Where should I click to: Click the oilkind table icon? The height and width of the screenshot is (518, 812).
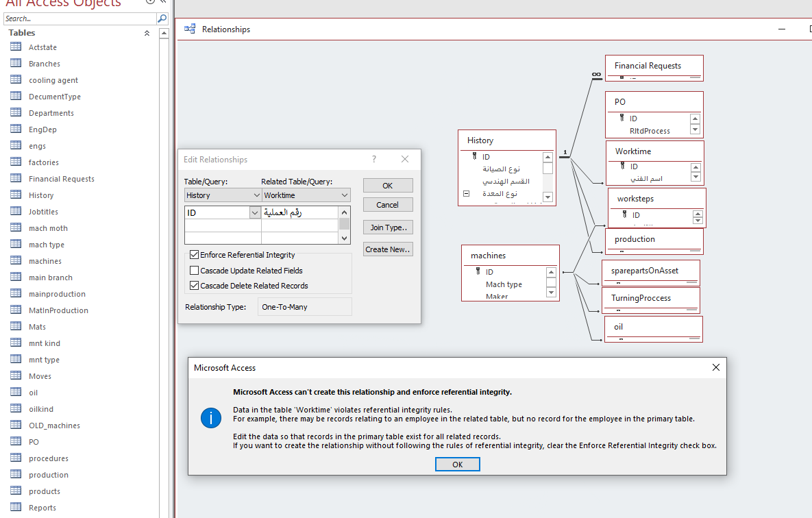pyautogui.click(x=16, y=408)
